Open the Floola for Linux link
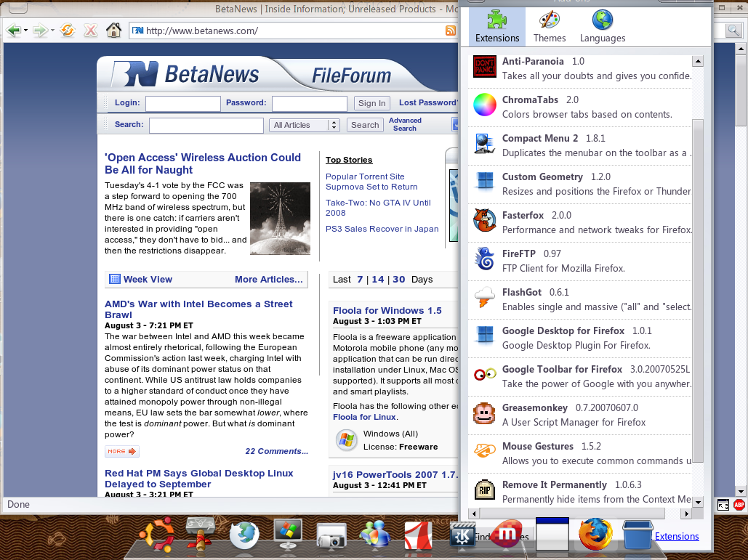Image resolution: width=748 pixels, height=560 pixels. [364, 417]
